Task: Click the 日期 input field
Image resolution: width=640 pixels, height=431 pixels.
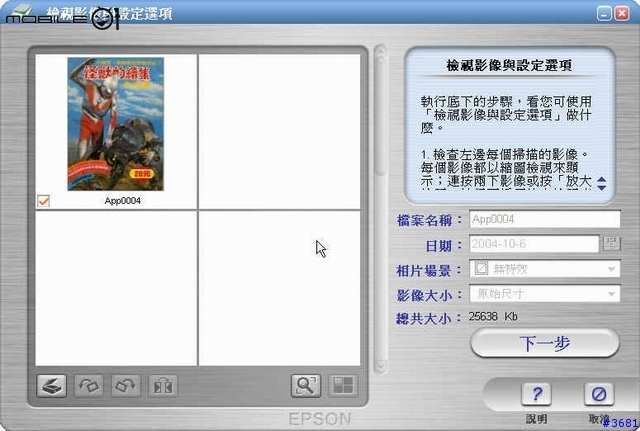Action: pos(534,244)
